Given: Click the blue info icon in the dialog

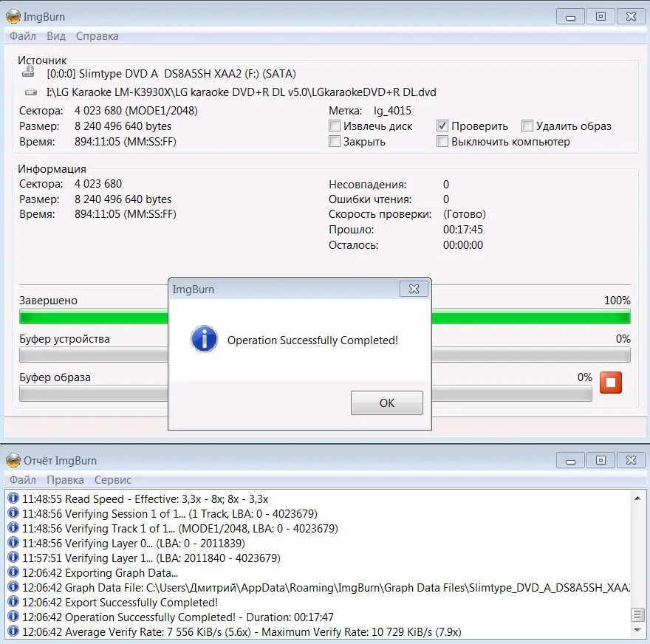Looking at the screenshot, I should coord(204,338).
